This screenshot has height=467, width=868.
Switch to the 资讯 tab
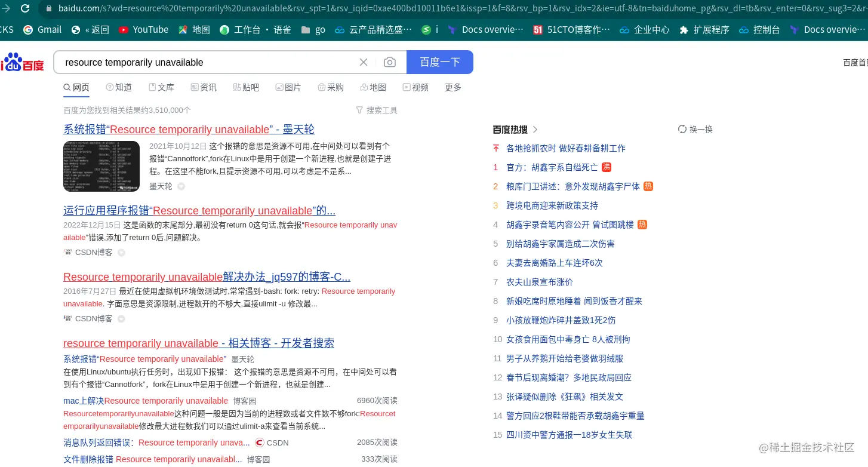coord(204,87)
